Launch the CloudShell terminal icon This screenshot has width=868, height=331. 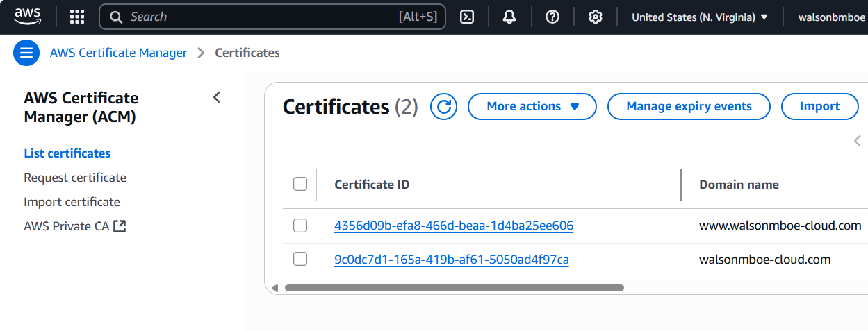(x=467, y=17)
